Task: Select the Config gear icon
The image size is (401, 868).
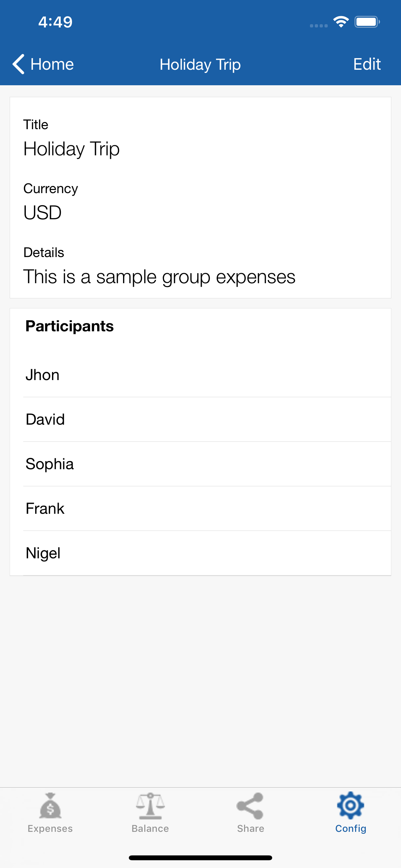Action: 350,805
